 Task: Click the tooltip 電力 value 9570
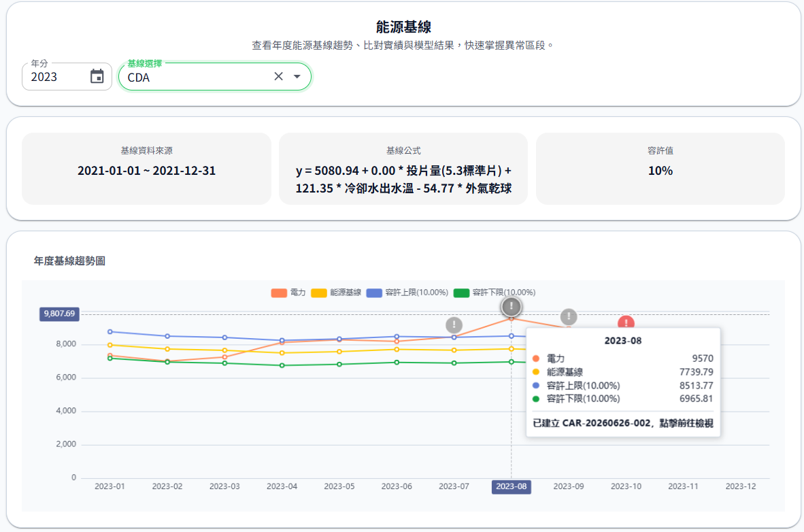pyautogui.click(x=703, y=359)
